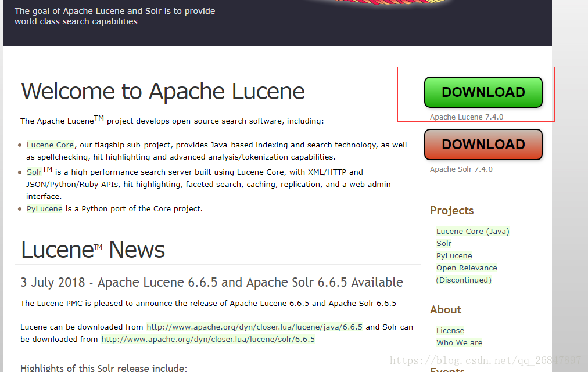Open Solr link under Projects sidebar
The height and width of the screenshot is (372, 588).
[444, 244]
